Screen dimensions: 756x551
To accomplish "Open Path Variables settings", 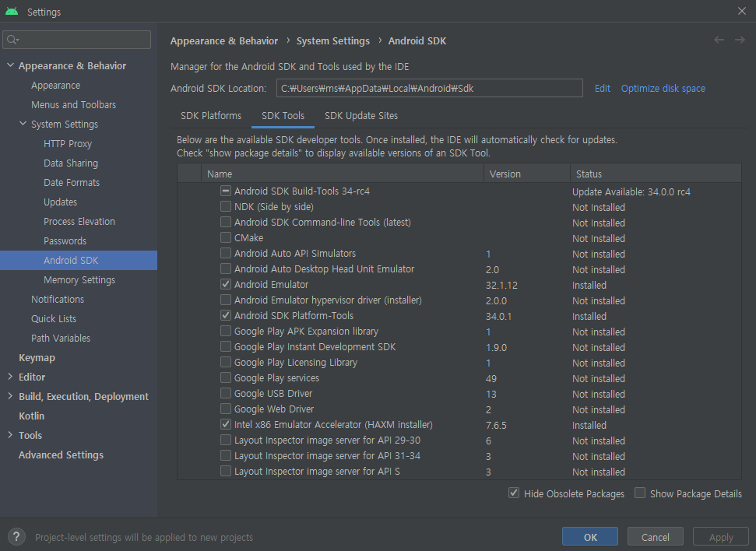I will [x=61, y=338].
